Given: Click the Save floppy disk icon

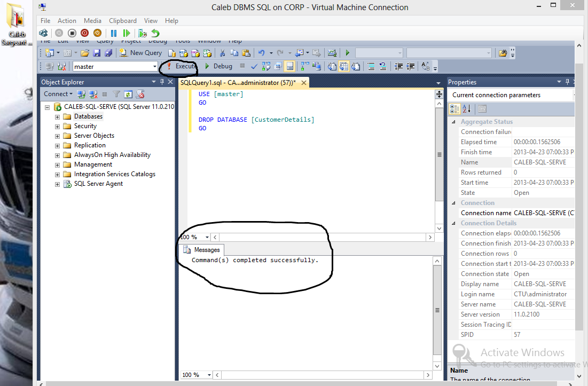Looking at the screenshot, I should click(97, 53).
